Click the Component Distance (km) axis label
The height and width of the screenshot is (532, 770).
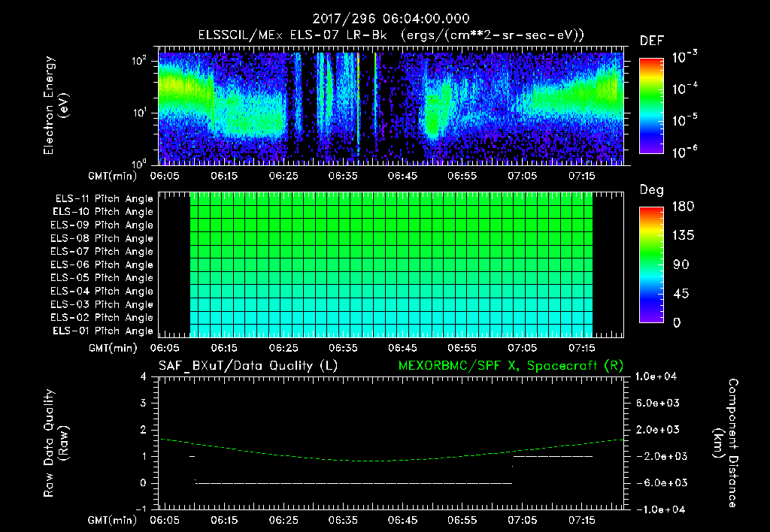pos(726,443)
